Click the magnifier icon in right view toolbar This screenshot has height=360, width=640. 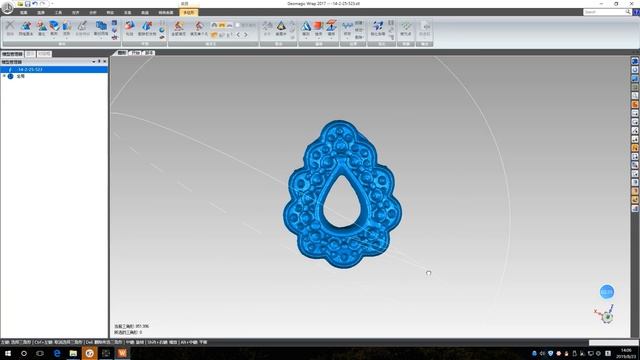tap(635, 96)
